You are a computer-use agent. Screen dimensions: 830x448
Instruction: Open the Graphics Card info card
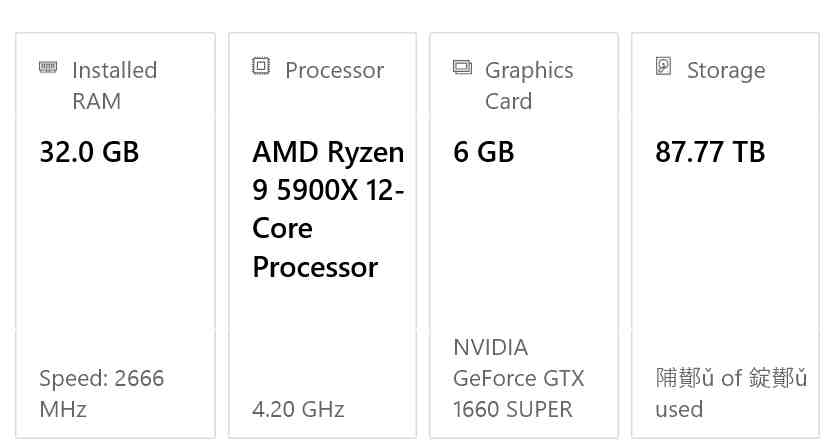pos(524,235)
